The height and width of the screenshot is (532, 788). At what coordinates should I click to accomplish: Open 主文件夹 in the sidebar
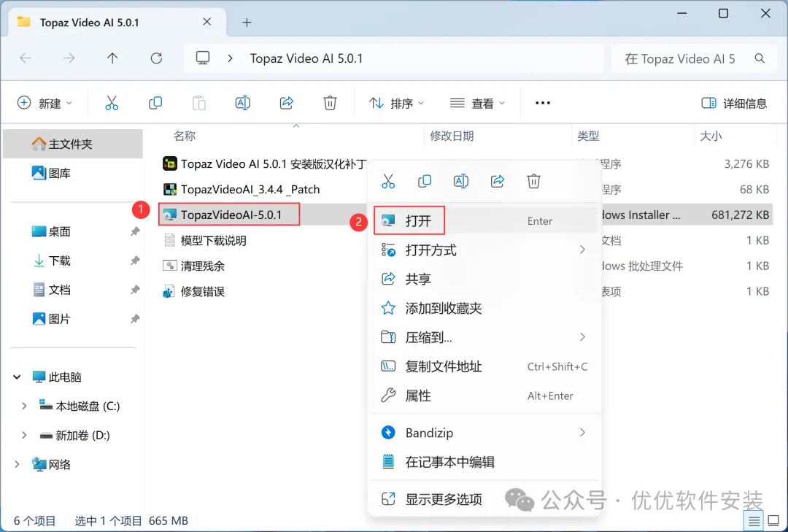pyautogui.click(x=73, y=144)
